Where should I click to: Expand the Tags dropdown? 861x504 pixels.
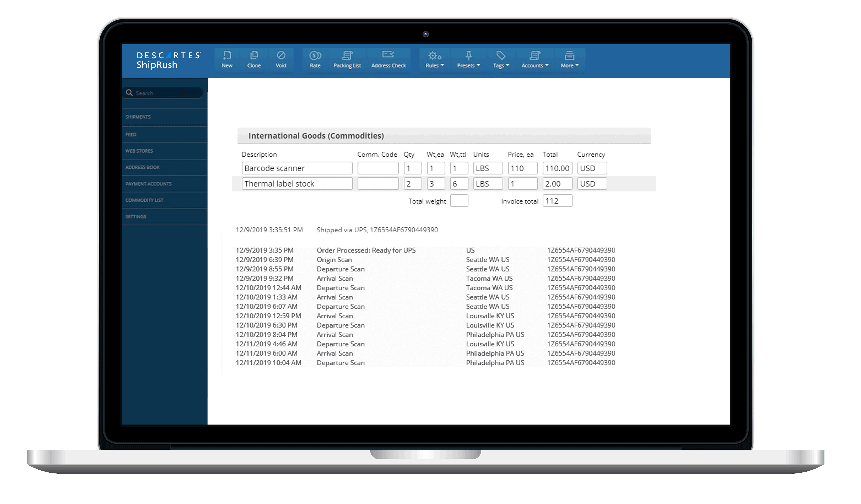(501, 60)
